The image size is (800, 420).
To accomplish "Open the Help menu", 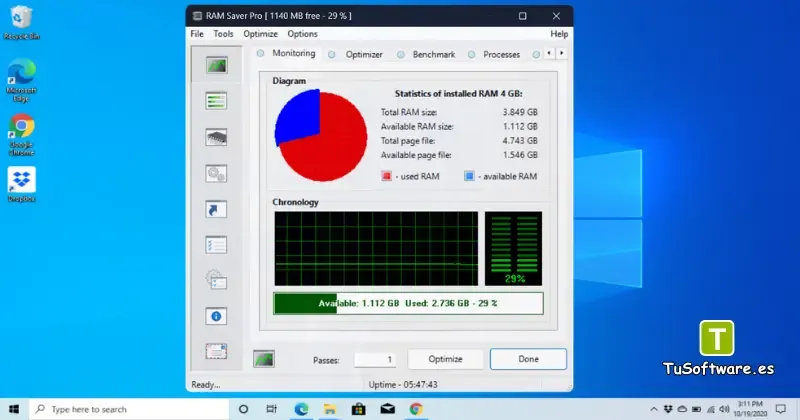I will [x=559, y=34].
